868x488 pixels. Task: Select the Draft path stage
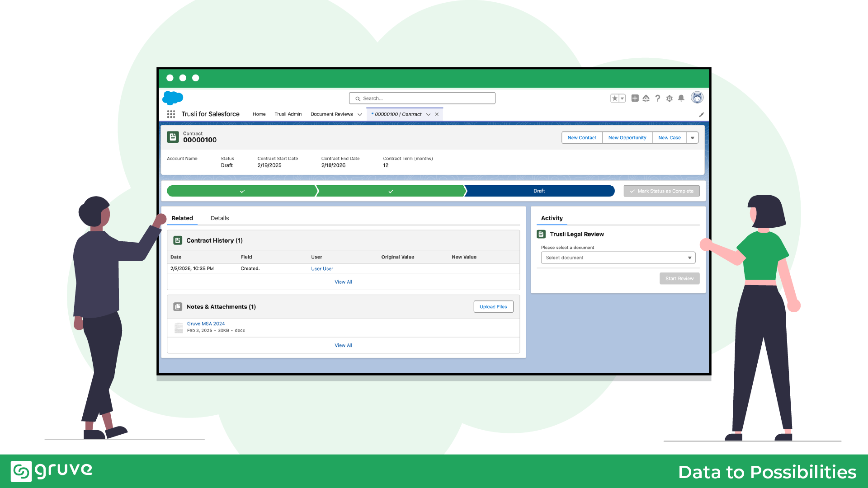point(539,191)
